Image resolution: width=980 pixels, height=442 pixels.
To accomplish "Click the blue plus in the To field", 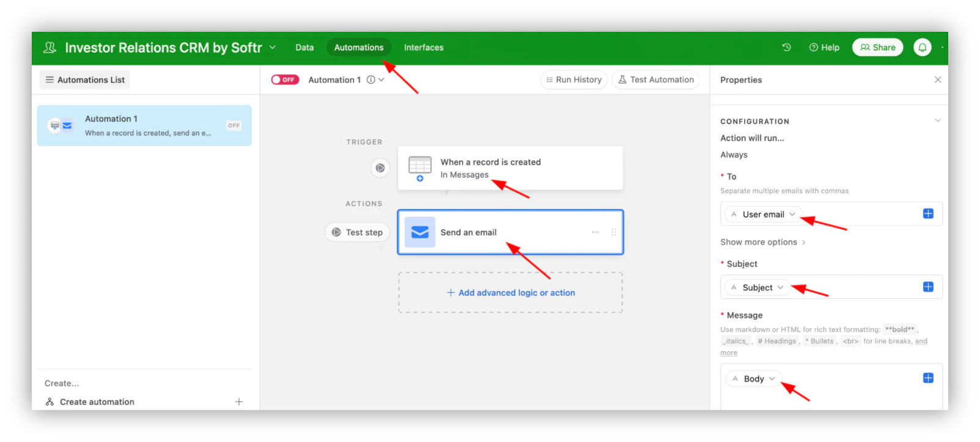I will coord(928,213).
